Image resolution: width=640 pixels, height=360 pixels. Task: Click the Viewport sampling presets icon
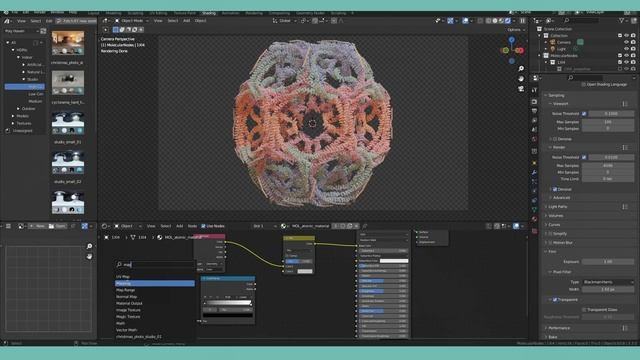click(625, 104)
